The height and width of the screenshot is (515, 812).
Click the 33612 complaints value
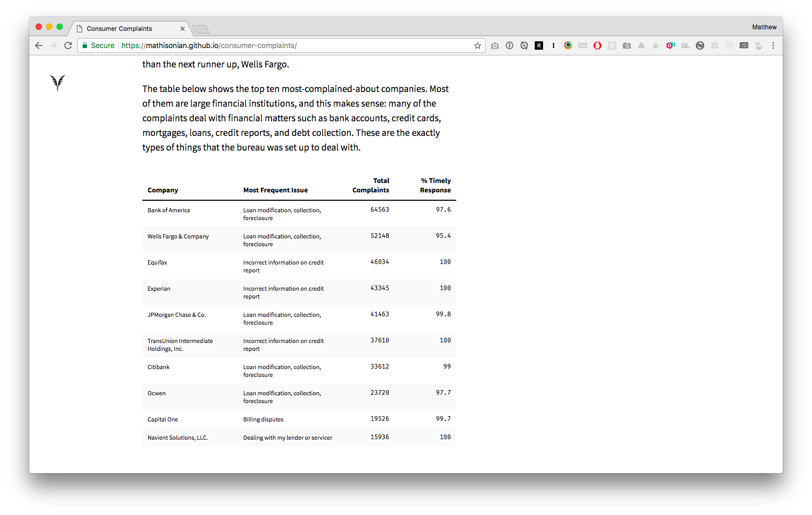(x=380, y=367)
